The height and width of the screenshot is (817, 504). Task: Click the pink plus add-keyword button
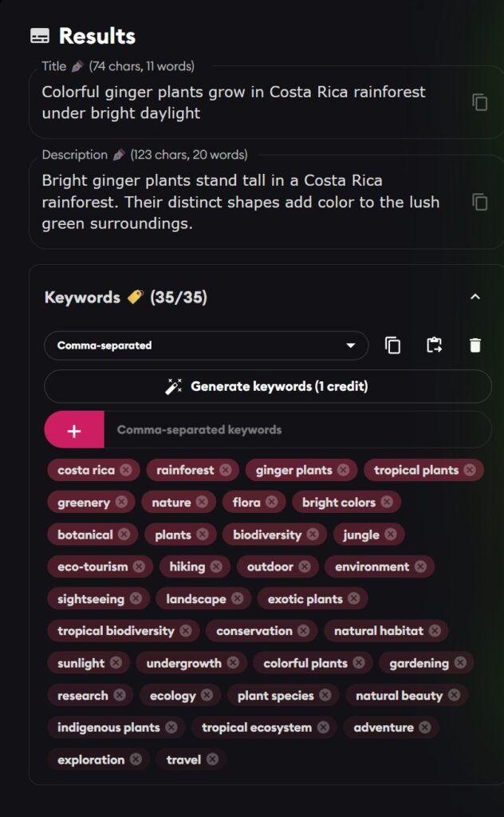74,430
